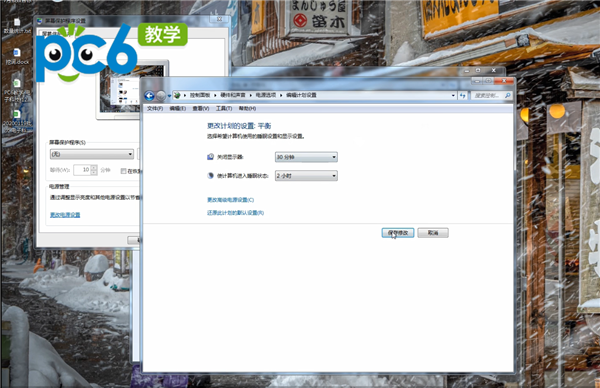Click the magnifier icon in the search box
The height and width of the screenshot is (388, 600).
[508, 95]
